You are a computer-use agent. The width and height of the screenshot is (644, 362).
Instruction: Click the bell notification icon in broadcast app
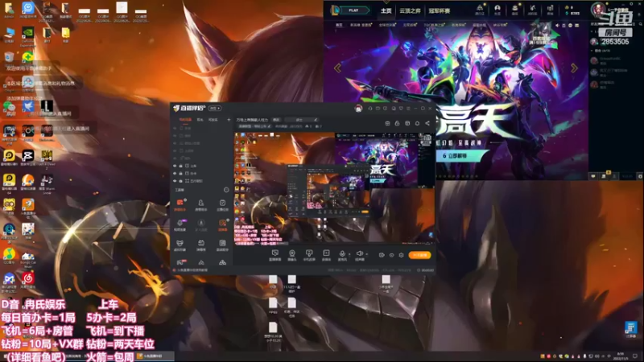point(417,123)
